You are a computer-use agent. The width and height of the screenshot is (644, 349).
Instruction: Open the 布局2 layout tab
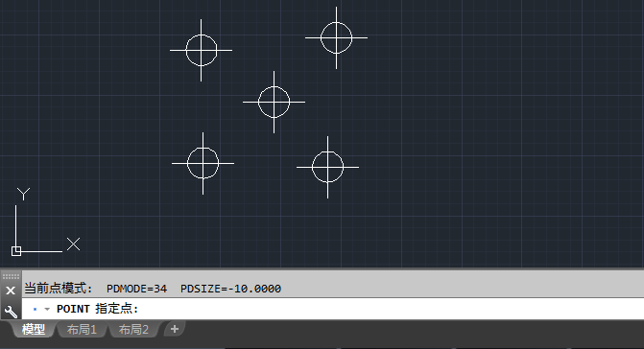[x=133, y=329]
